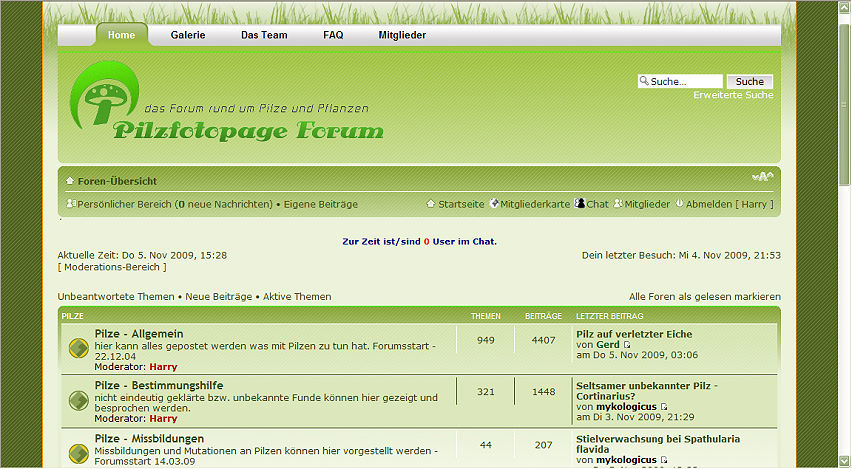Open Mitglieder link in the breadcrumb bar
The height and width of the screenshot is (469, 852).
click(647, 204)
